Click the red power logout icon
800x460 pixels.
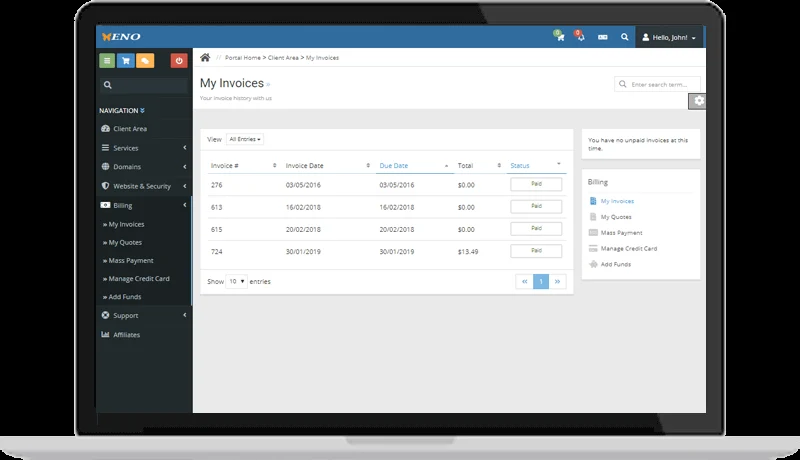pos(179,61)
